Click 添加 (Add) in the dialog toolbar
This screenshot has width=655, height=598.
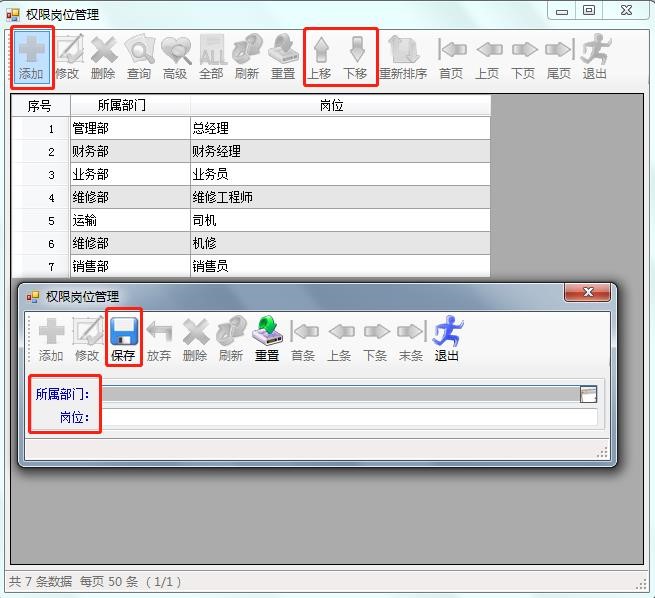pos(51,339)
